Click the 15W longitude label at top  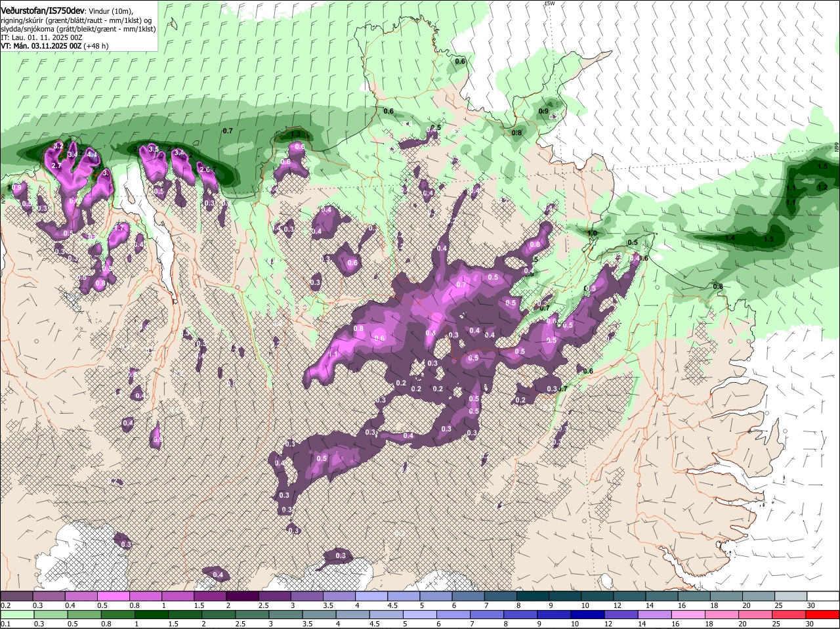(549, 3)
